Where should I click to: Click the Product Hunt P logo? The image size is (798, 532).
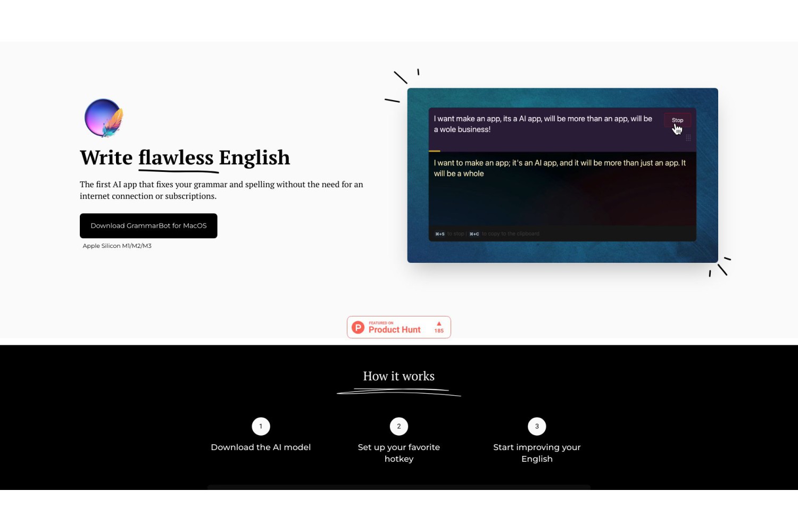pyautogui.click(x=359, y=327)
